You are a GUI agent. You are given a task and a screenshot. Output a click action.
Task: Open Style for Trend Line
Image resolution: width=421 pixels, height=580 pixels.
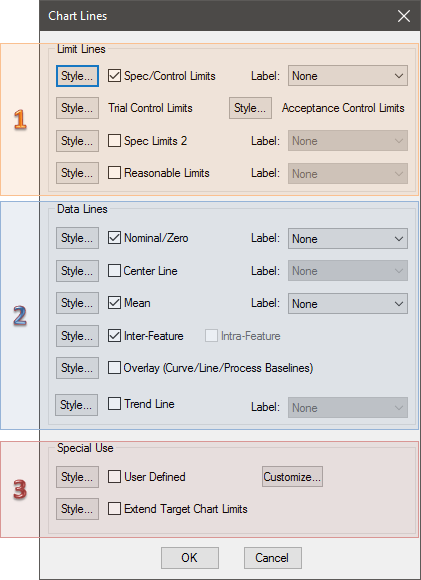coord(77,405)
